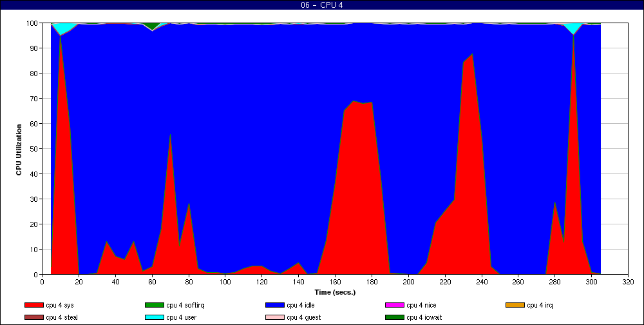Click the cyan user dip near 290 seconds
Screen dimensions: 644x325
click(x=573, y=28)
